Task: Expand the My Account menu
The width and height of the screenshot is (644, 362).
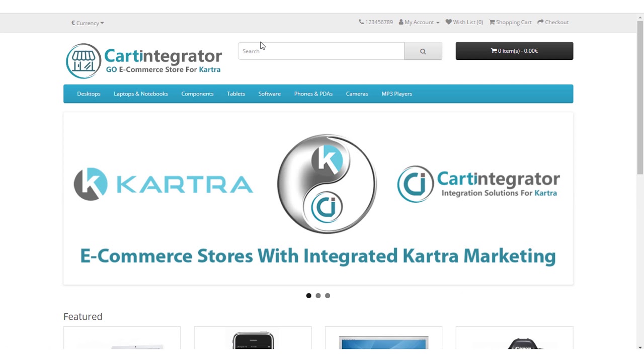Action: click(419, 22)
